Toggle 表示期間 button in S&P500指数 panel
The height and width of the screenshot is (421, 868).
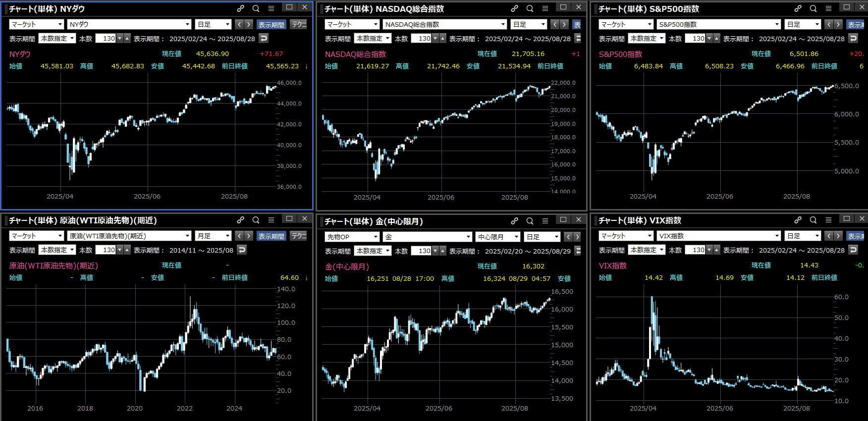click(x=857, y=24)
